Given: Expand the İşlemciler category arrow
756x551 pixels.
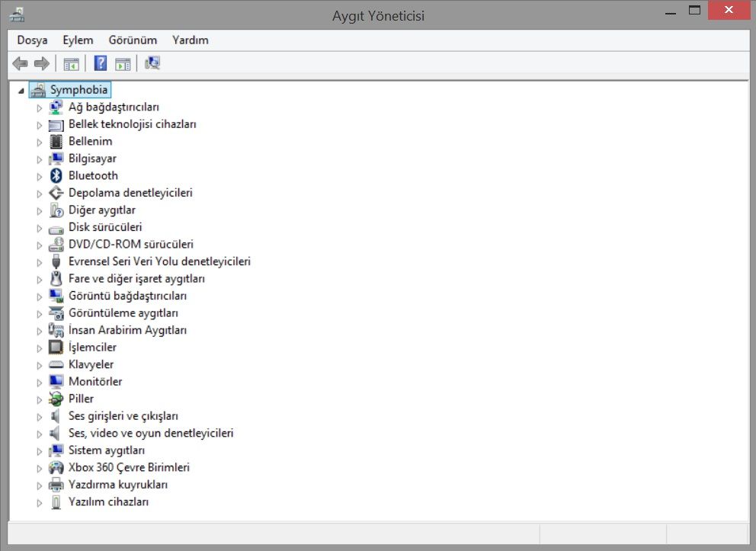Looking at the screenshot, I should (39, 348).
